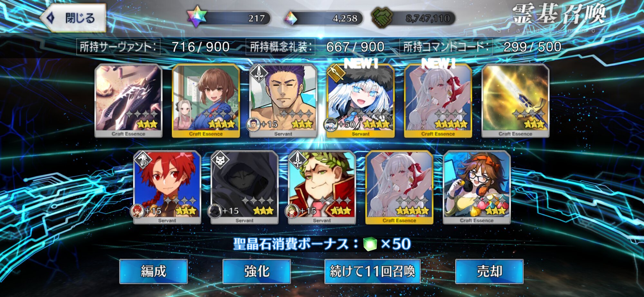
Task: Click the 閉じる close button
Action: tap(73, 18)
